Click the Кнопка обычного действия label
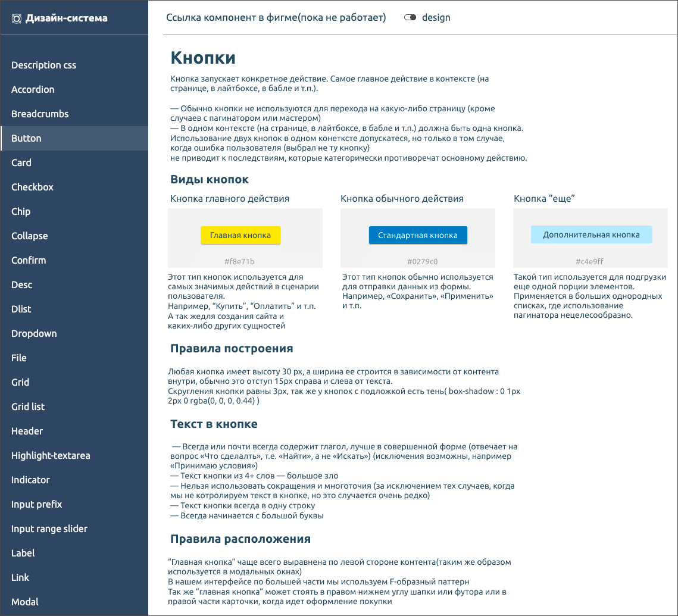The width and height of the screenshot is (678, 616). [402, 199]
